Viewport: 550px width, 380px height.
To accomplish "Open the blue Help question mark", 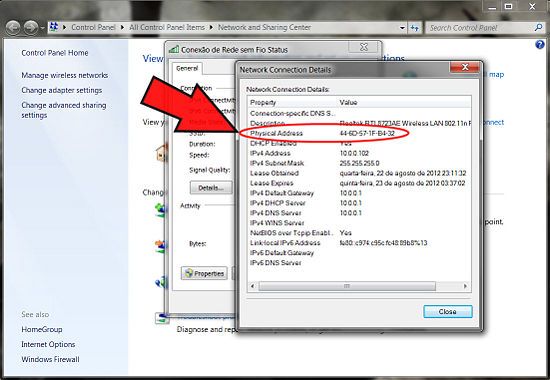I will click(x=540, y=45).
